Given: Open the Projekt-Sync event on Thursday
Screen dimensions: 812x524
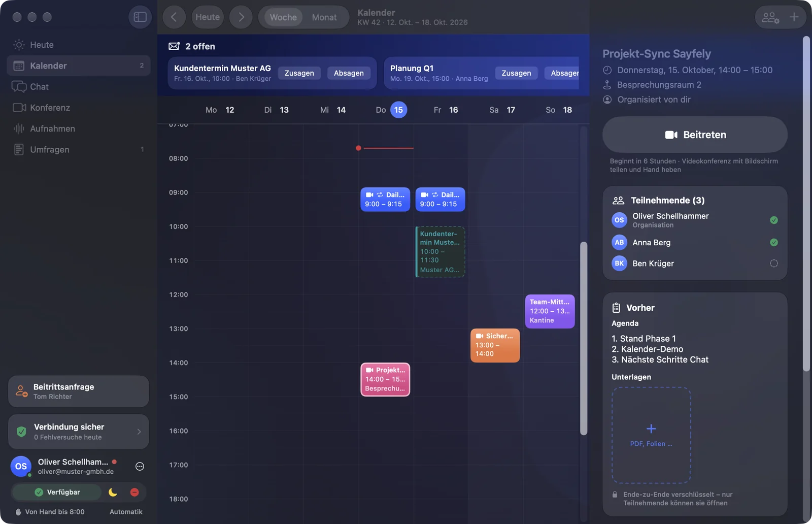Looking at the screenshot, I should [x=385, y=379].
